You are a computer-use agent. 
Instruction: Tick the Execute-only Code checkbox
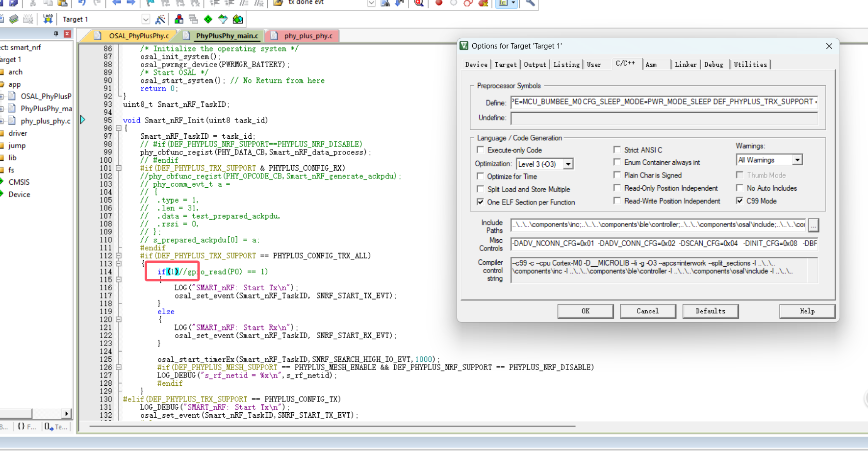(x=481, y=150)
